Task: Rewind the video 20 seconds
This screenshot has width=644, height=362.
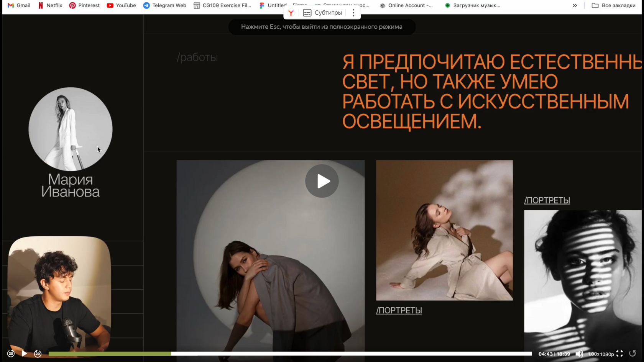Action: [11, 354]
